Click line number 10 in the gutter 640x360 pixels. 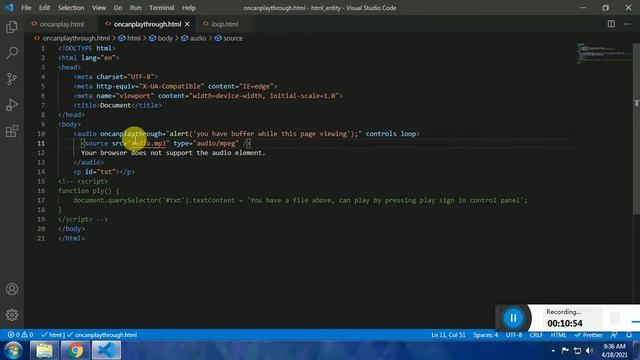(x=41, y=133)
